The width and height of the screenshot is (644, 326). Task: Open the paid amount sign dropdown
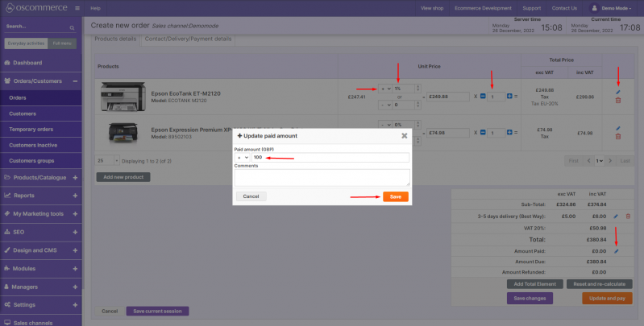241,158
